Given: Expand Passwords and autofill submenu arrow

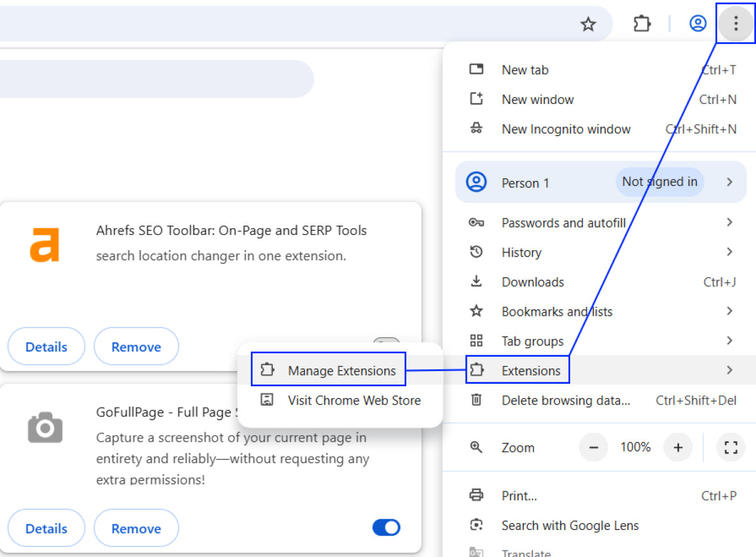Looking at the screenshot, I should click(730, 222).
